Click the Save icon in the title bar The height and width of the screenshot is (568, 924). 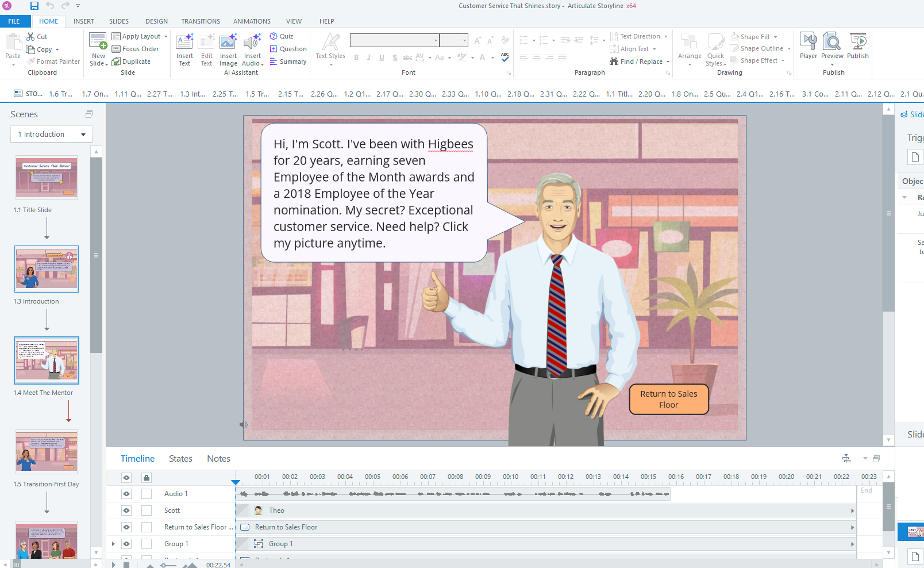(34, 6)
